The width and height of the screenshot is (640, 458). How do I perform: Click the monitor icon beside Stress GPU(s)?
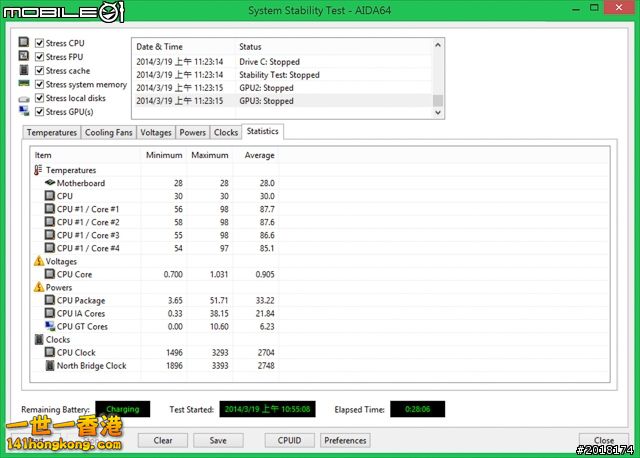click(24, 111)
